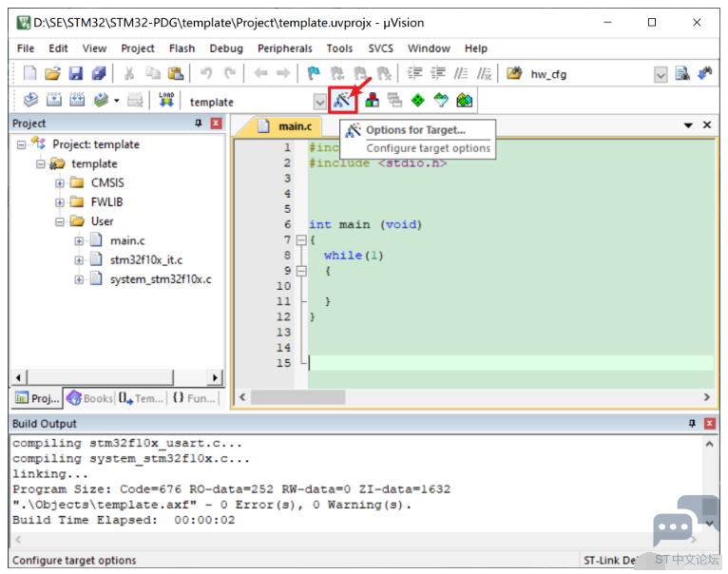Image resolution: width=728 pixels, height=574 pixels.
Task: Open Options for Target
Action: [x=343, y=100]
